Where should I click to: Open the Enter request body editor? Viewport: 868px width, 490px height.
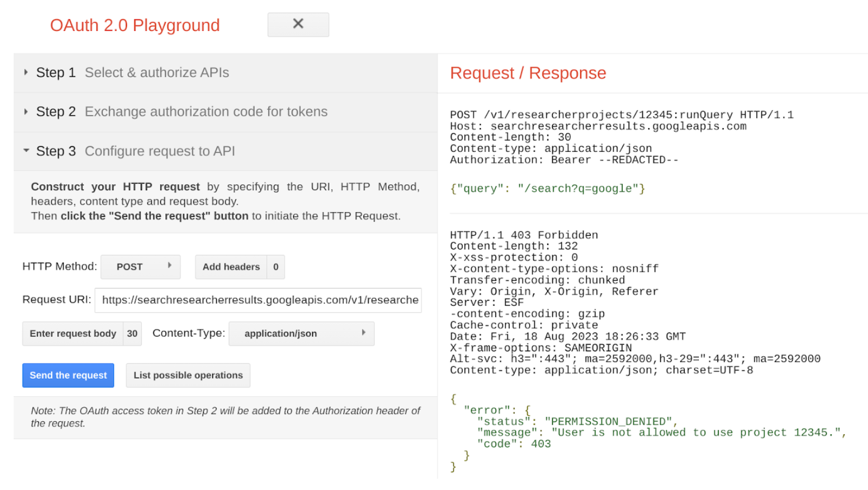(82, 333)
